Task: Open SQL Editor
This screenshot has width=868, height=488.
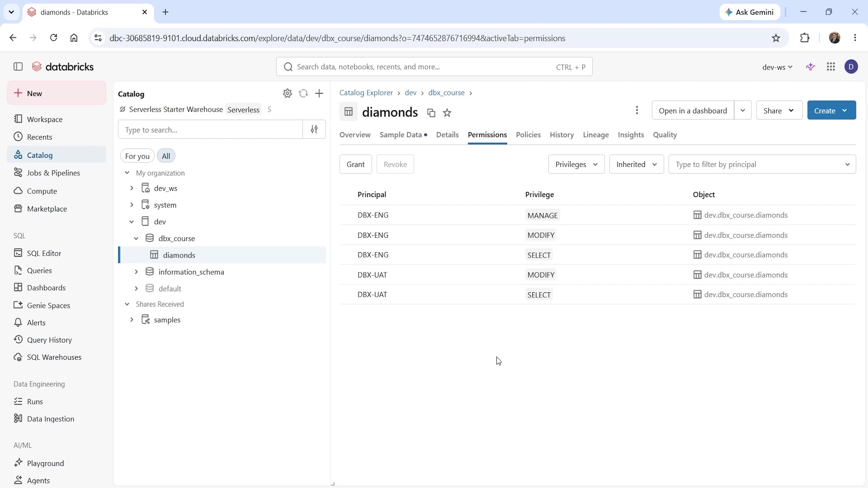Action: pos(57,253)
